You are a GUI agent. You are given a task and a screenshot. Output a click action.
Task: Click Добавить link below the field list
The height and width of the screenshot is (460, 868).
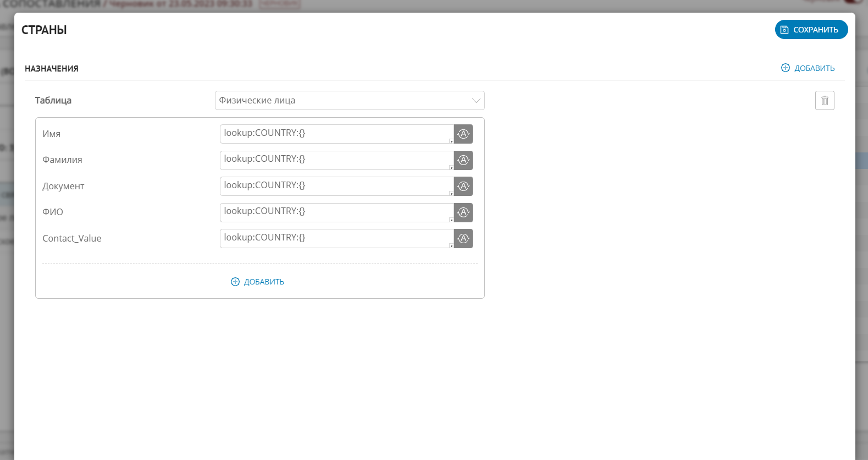pyautogui.click(x=257, y=282)
